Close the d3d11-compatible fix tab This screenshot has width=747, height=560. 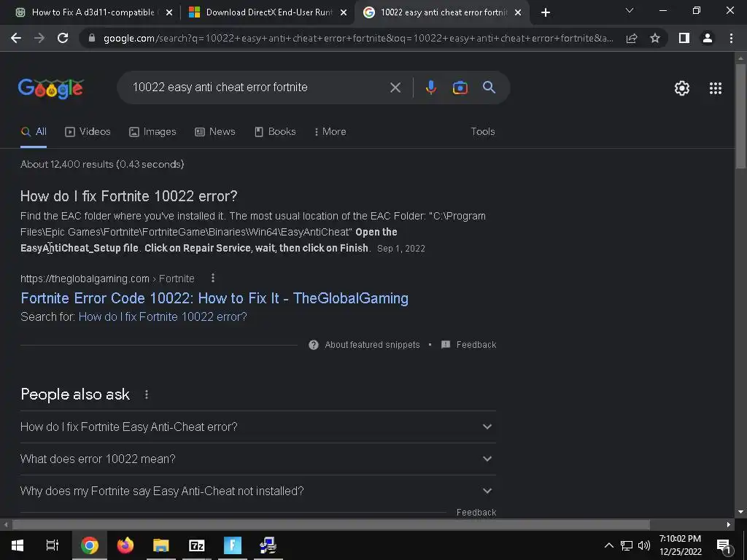(169, 13)
